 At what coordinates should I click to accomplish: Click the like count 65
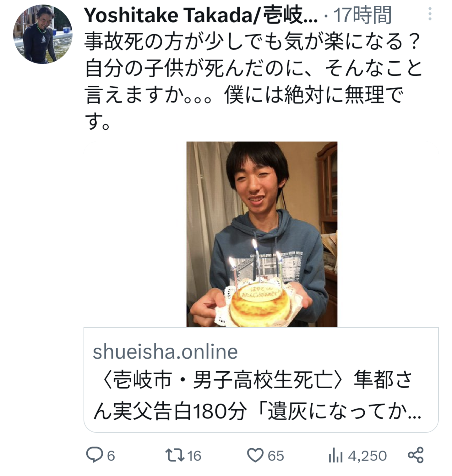[x=276, y=456]
